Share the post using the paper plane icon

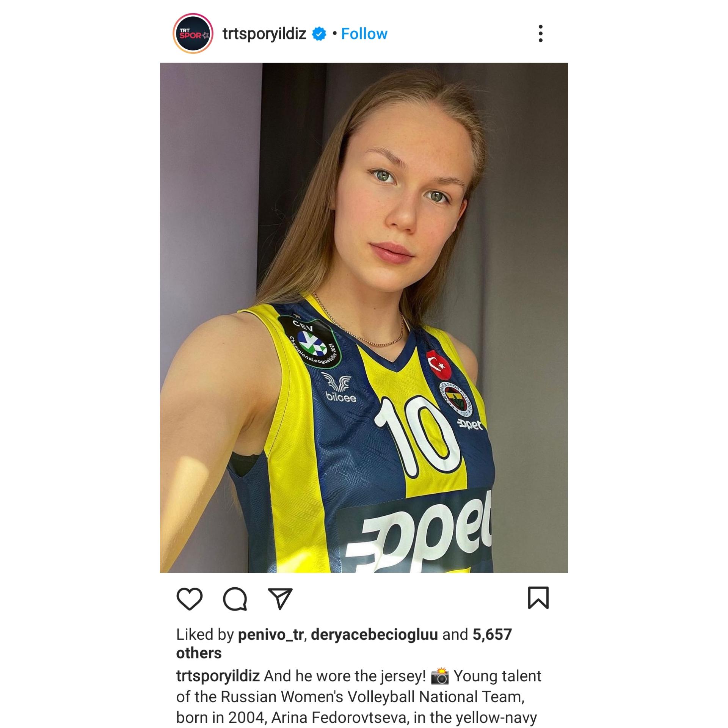[280, 599]
